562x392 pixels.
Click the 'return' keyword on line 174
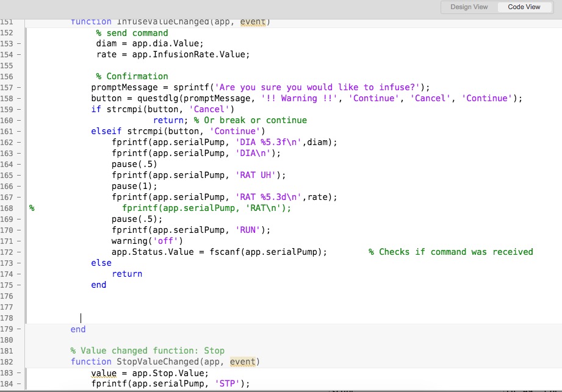point(127,274)
